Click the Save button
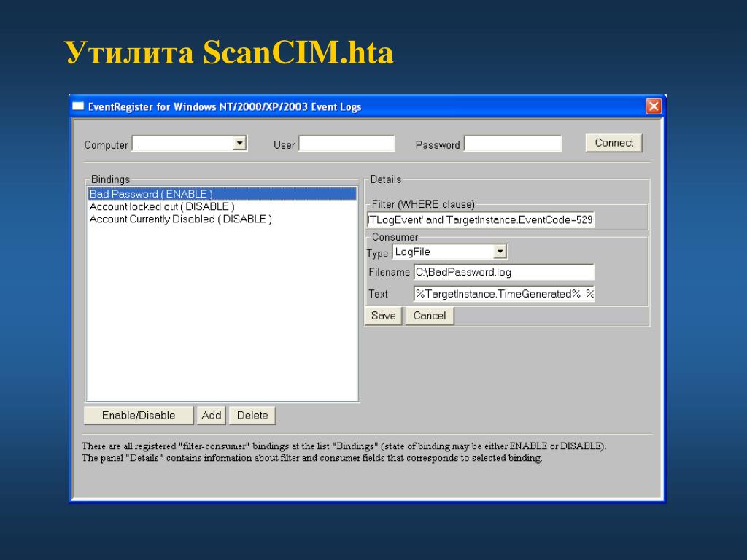The image size is (747, 560). 384,316
